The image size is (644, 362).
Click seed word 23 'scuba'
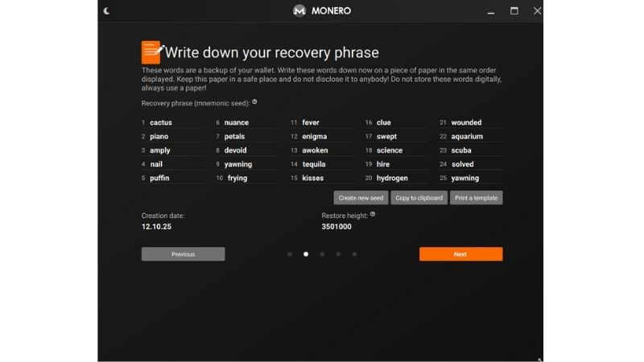pyautogui.click(x=461, y=150)
